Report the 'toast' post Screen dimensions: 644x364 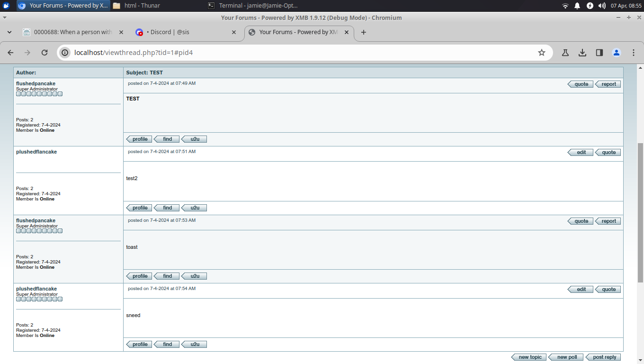point(608,221)
